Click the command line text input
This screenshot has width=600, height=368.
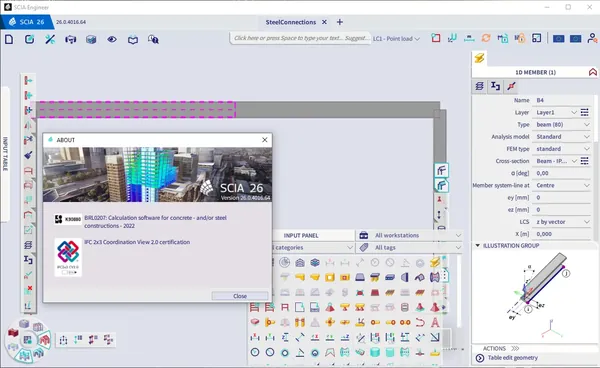tap(300, 38)
